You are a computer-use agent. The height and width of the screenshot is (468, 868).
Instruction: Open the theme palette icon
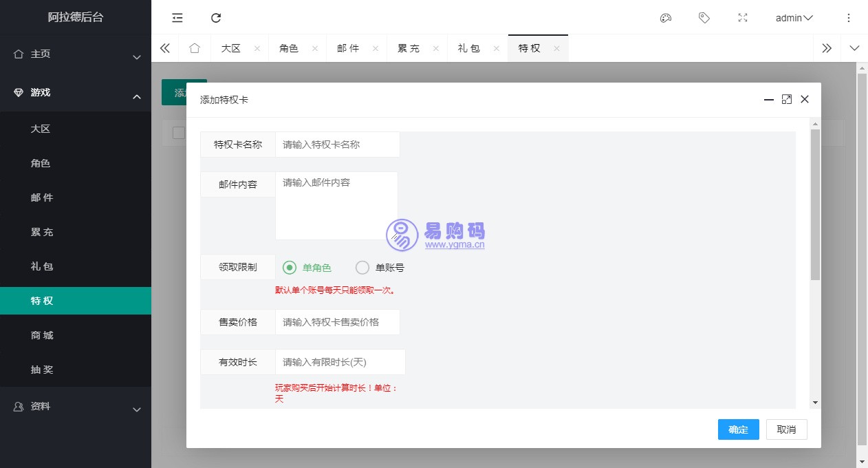click(665, 18)
